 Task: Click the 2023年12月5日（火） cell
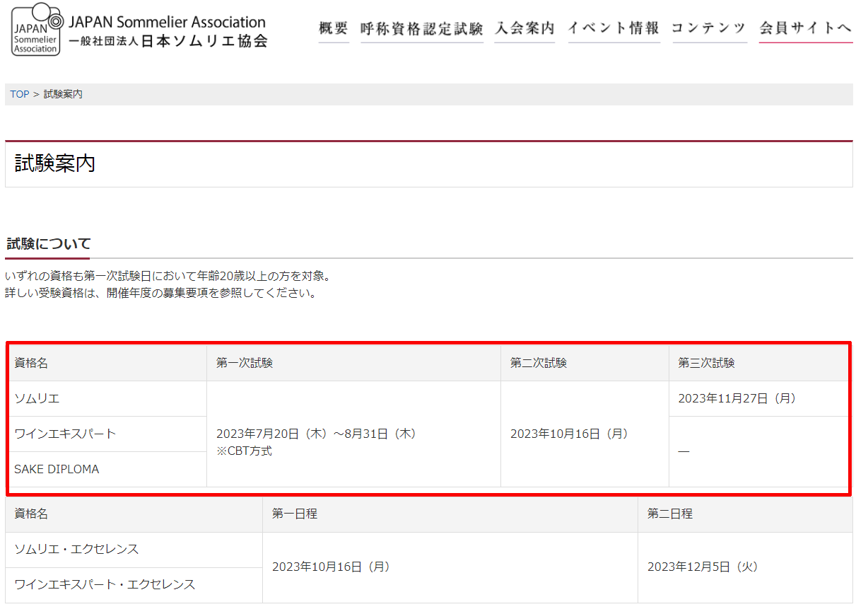coord(745,567)
